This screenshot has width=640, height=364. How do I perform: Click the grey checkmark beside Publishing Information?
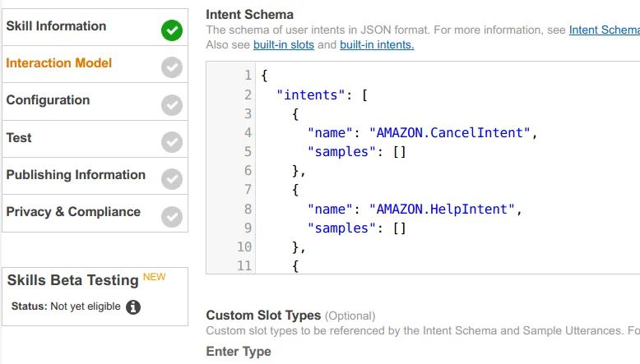(172, 179)
